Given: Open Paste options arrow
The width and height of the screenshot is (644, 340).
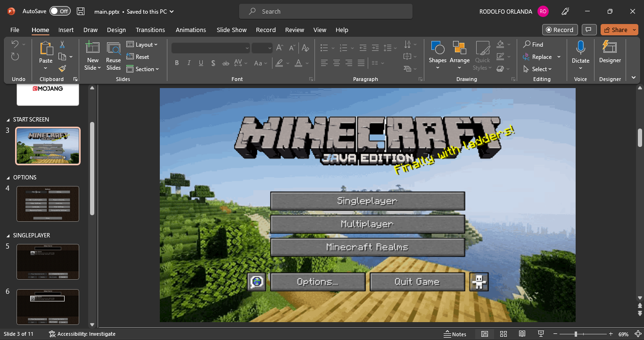Looking at the screenshot, I should pos(46,68).
